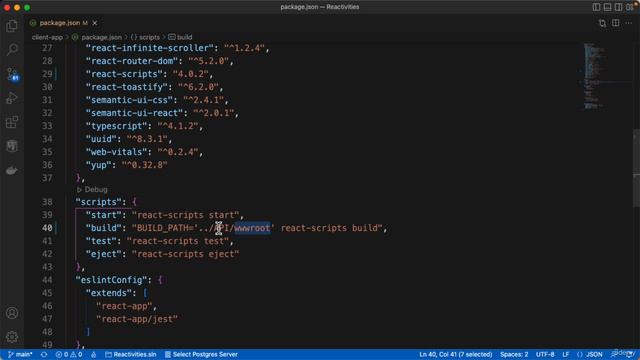The height and width of the screenshot is (360, 640).
Task: Toggle the primary side bar layout icon
Action: [x=596, y=7]
